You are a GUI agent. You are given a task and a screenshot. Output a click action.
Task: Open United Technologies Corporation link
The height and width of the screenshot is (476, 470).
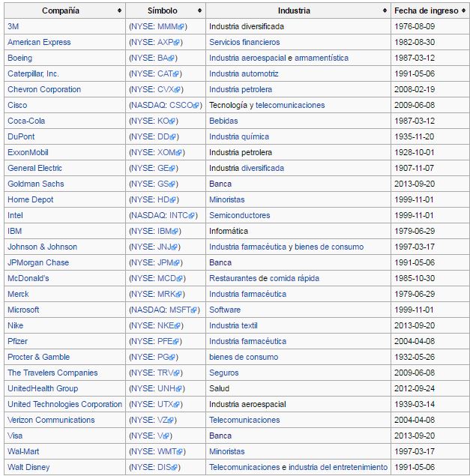(65, 404)
